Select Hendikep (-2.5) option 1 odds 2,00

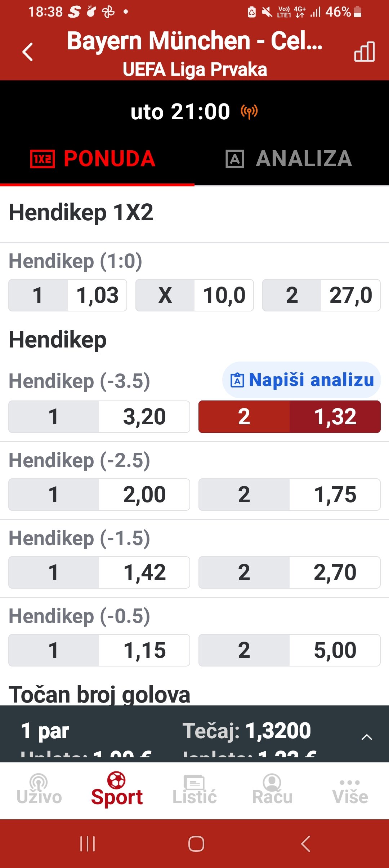(99, 495)
